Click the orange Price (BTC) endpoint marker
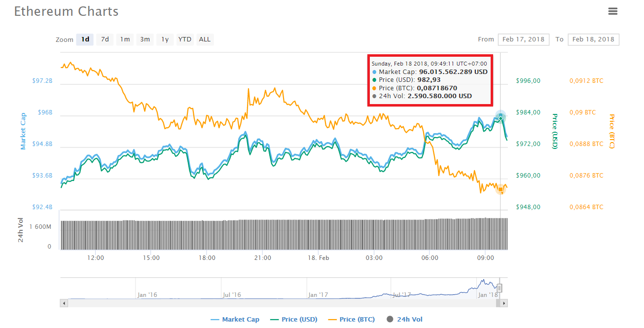The height and width of the screenshot is (328, 644). 501,189
